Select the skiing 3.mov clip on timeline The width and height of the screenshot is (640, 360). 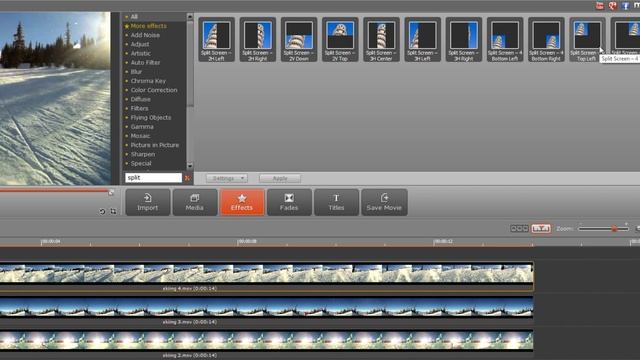point(267,310)
